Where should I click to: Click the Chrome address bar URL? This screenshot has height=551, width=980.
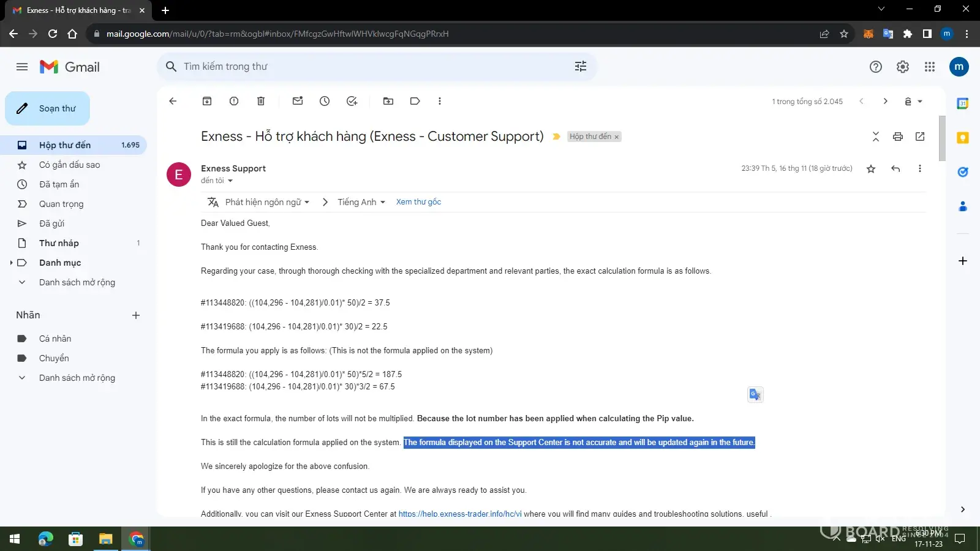click(x=277, y=34)
